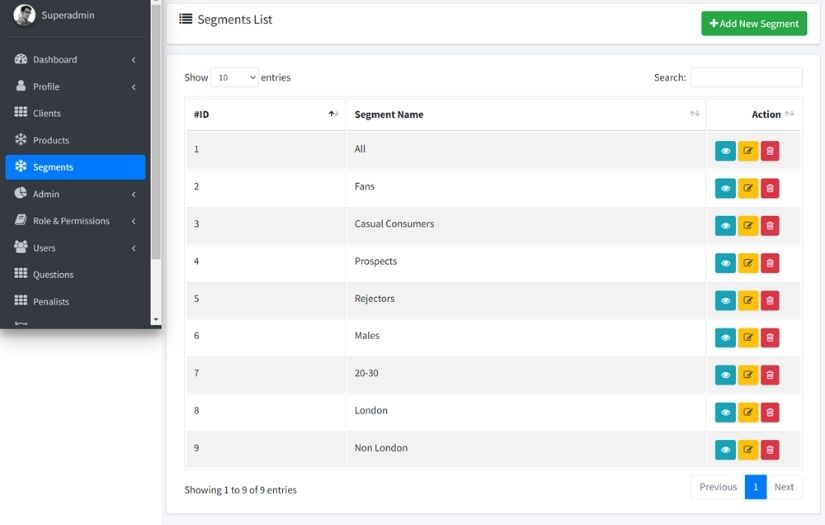Edit the London segment entry

[x=748, y=412]
